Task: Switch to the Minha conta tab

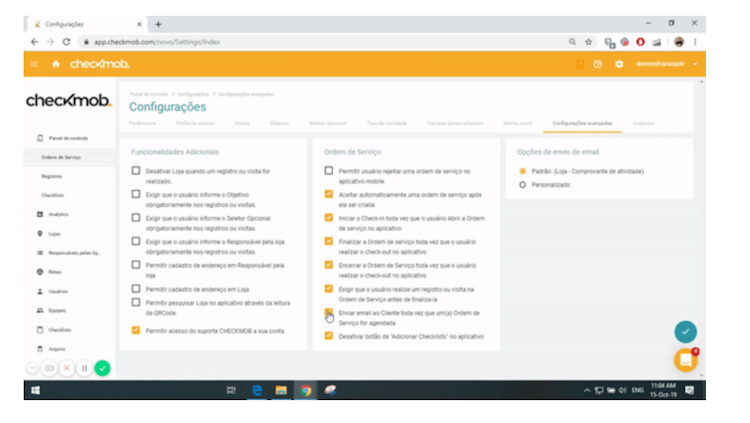Action: pos(518,123)
